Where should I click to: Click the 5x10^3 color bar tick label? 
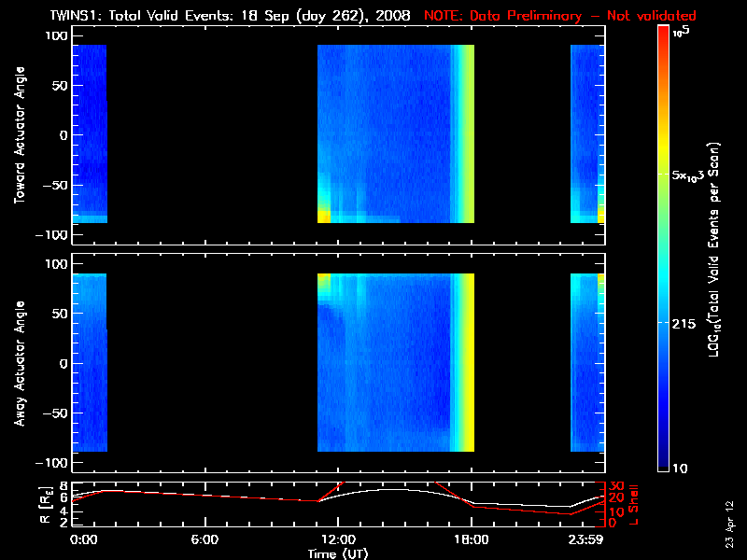(693, 175)
